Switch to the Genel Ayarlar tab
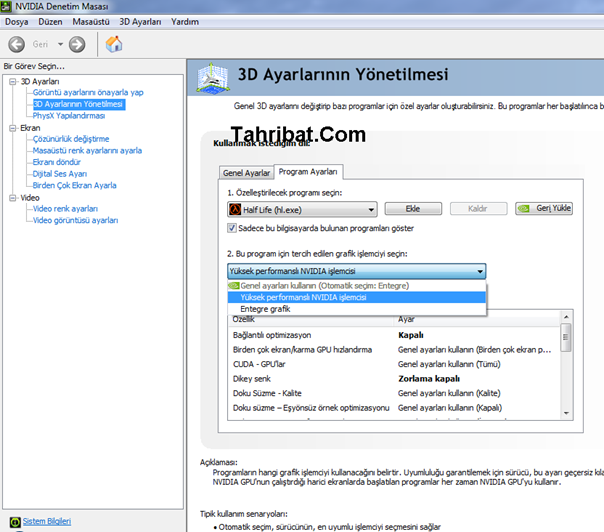The image size is (604, 532). point(246,172)
